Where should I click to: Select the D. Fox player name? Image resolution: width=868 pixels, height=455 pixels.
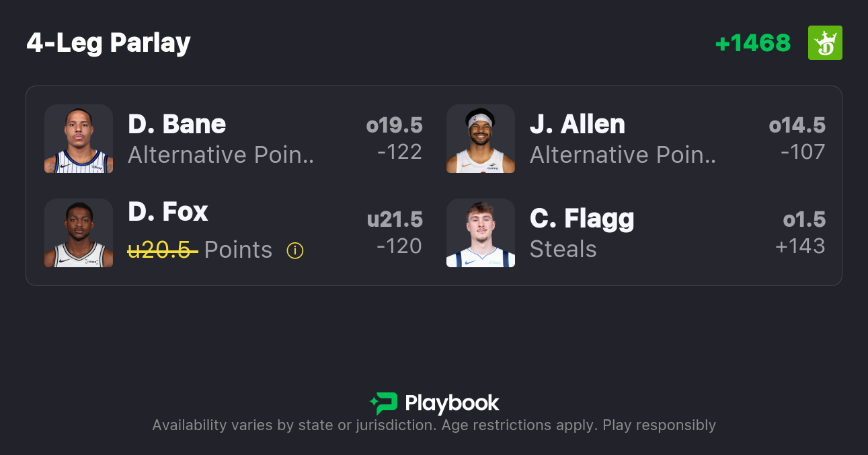pos(168,212)
